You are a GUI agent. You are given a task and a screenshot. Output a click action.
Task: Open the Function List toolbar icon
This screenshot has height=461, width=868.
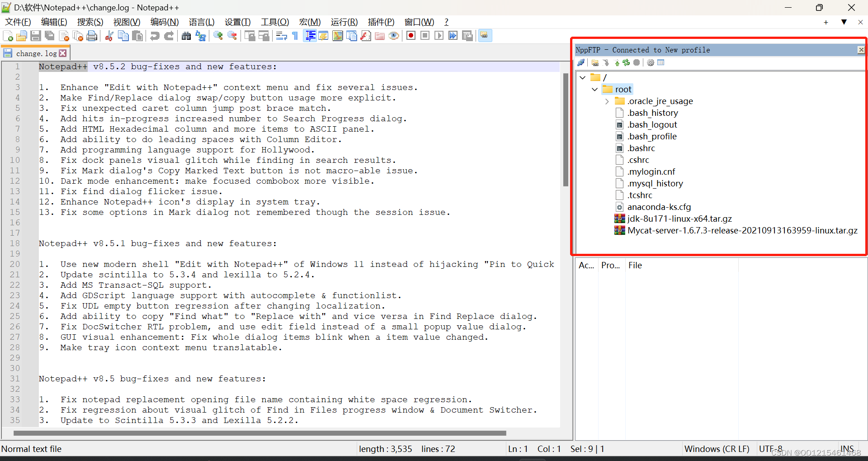click(x=366, y=36)
